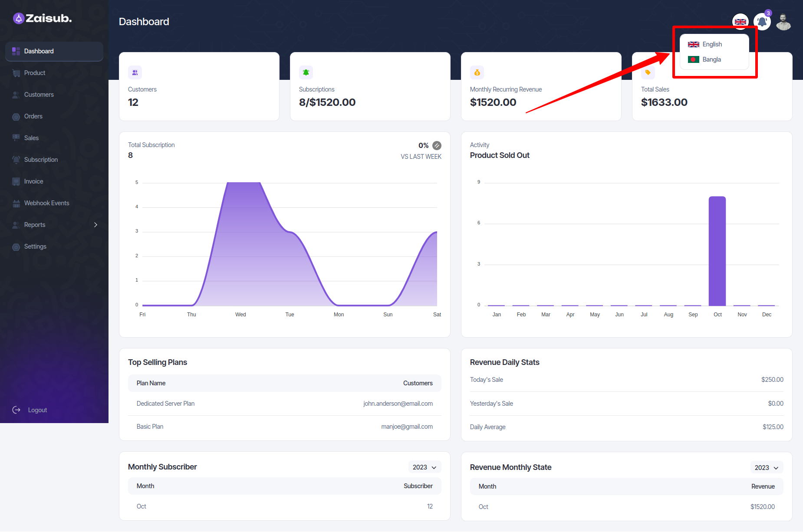
Task: Click Subscriptions card bell icon
Action: (306, 72)
